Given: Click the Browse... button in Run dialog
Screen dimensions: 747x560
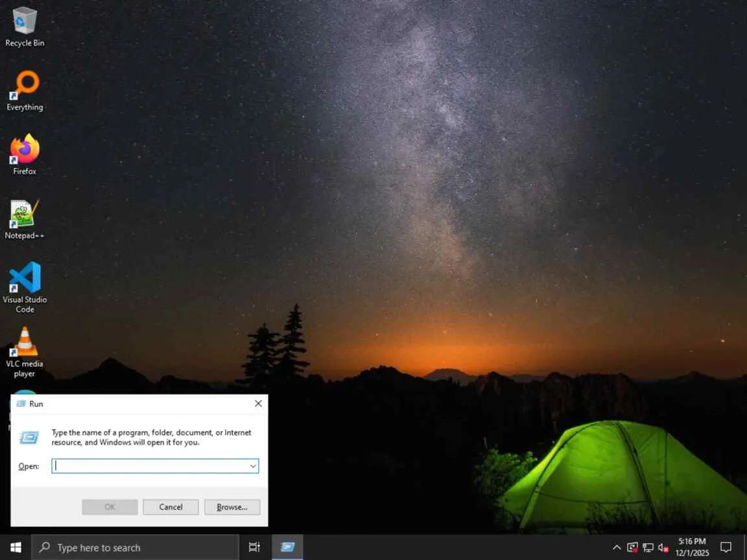Looking at the screenshot, I should tap(232, 507).
